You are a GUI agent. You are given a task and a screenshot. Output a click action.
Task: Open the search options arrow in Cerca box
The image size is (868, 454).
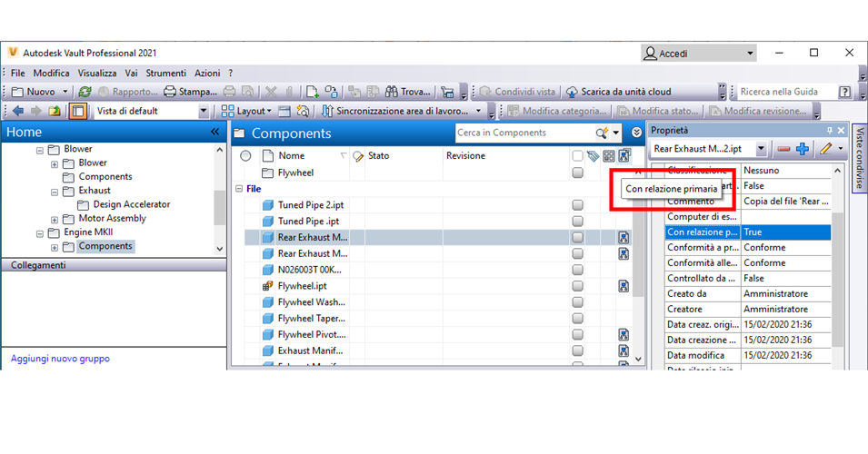click(616, 133)
